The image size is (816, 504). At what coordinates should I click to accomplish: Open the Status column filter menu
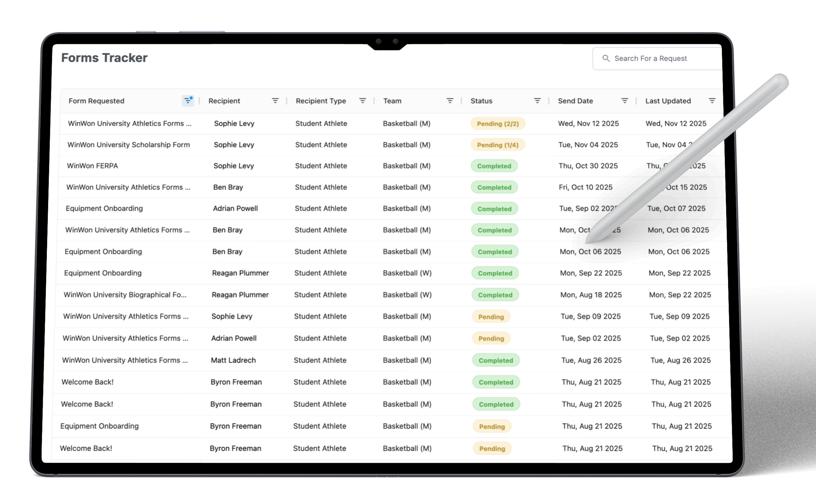pyautogui.click(x=537, y=101)
